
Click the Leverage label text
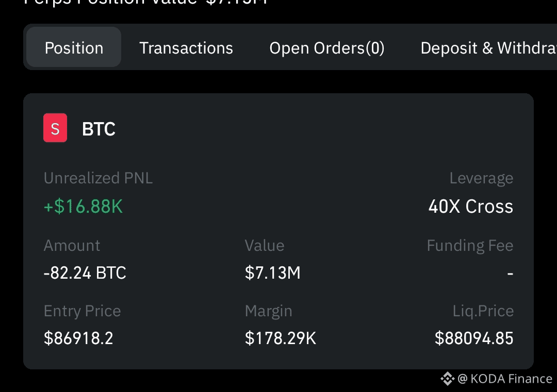pyautogui.click(x=481, y=178)
